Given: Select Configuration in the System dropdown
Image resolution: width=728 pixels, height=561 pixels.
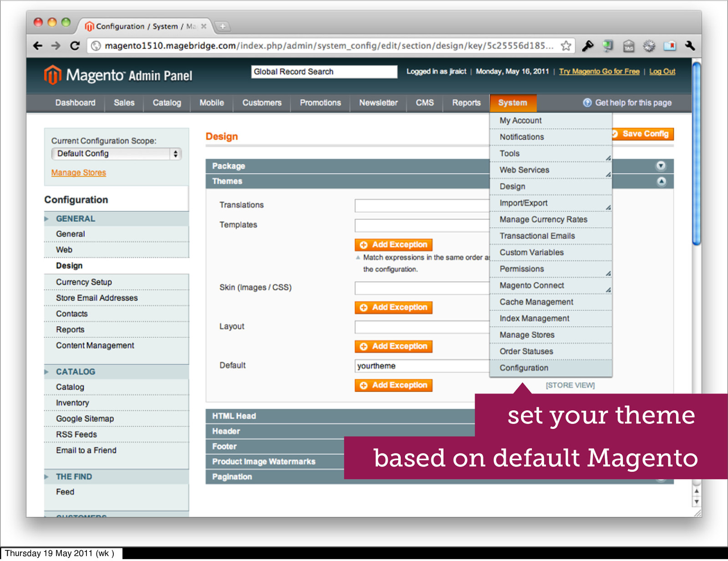Looking at the screenshot, I should tap(551, 368).
